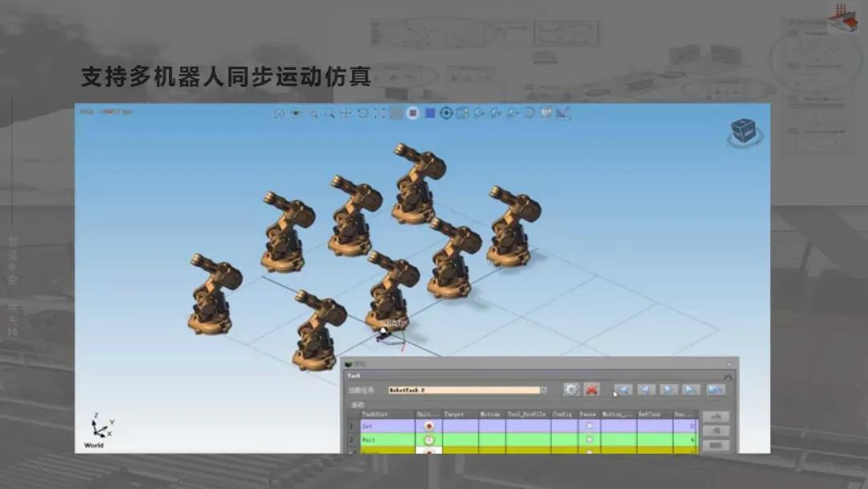Select the blue square display mode icon
The image size is (868, 489).
coord(430,113)
